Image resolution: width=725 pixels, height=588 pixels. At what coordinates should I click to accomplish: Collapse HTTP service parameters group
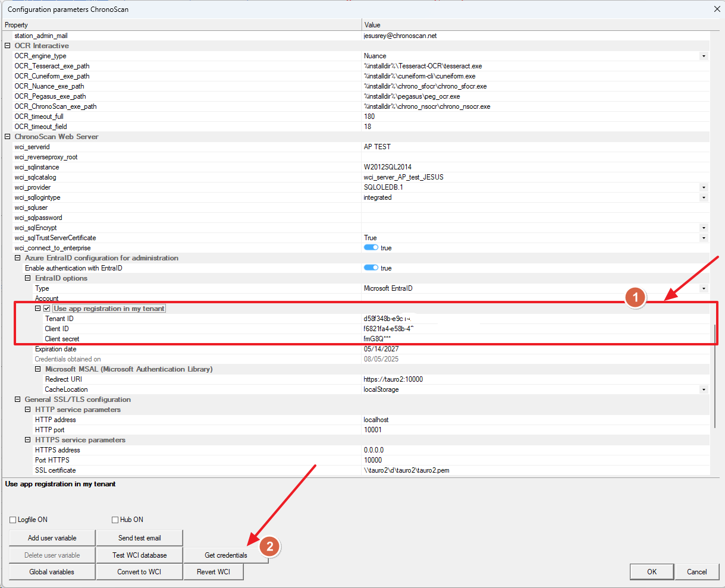pos(28,410)
